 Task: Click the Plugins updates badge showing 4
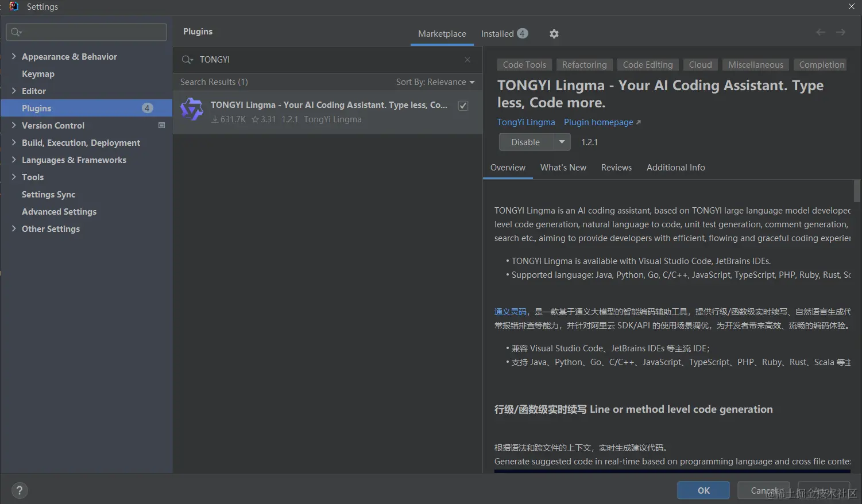pos(147,108)
